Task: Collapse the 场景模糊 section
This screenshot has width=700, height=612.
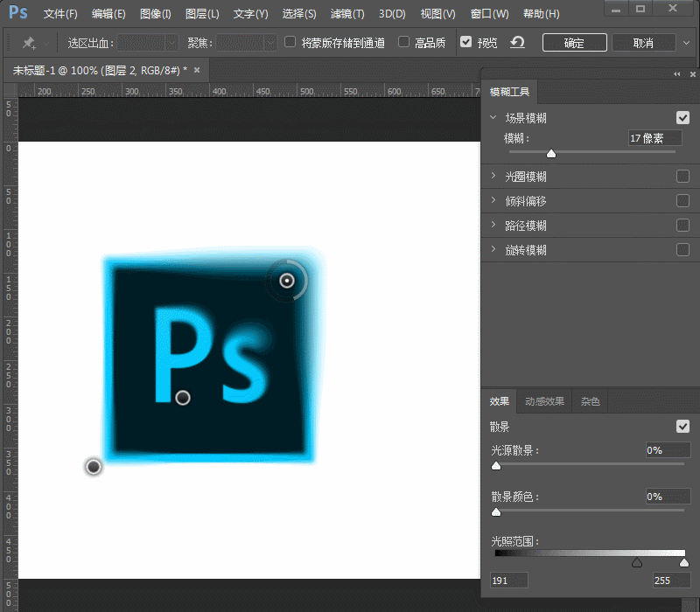Action: pyautogui.click(x=494, y=118)
